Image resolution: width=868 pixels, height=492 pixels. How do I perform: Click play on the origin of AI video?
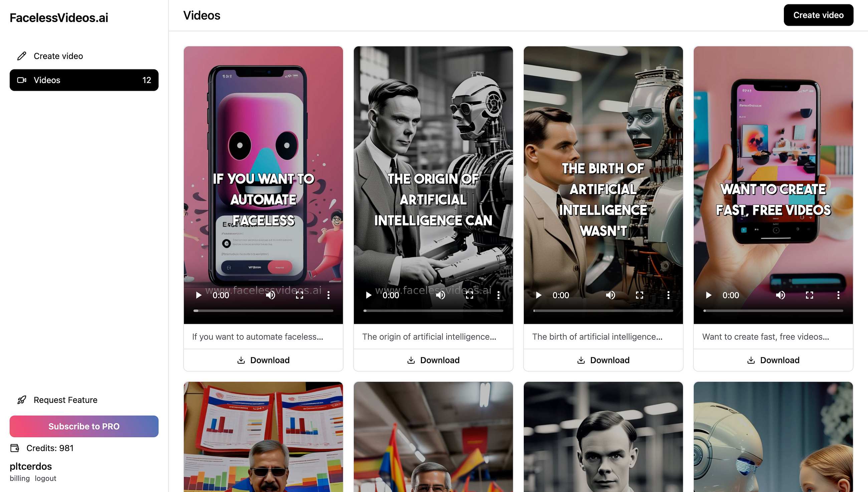[x=368, y=295]
